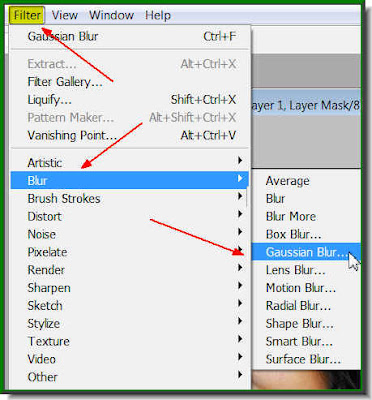This screenshot has width=372, height=400.
Task: Select the Motion Blur option
Action: [x=306, y=288]
